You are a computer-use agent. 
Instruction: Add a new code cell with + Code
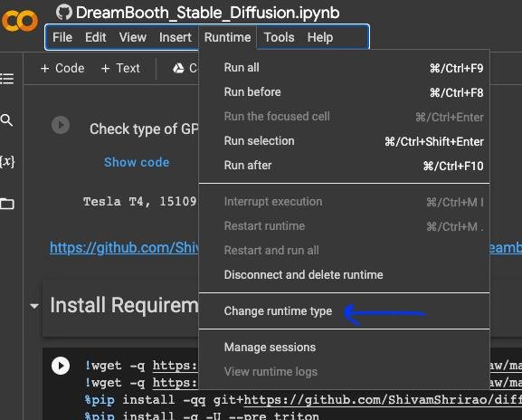tap(62, 68)
